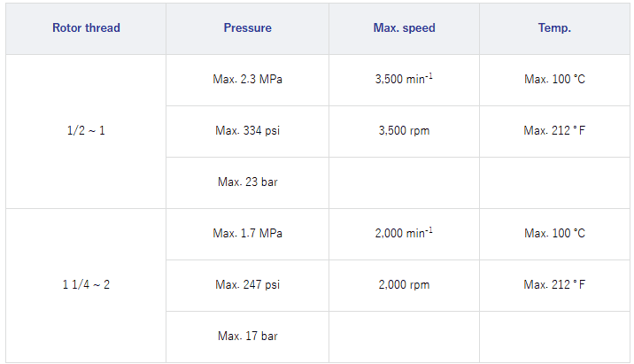Click the Max. 23 bar cell
This screenshot has height=364, width=634.
(x=247, y=182)
